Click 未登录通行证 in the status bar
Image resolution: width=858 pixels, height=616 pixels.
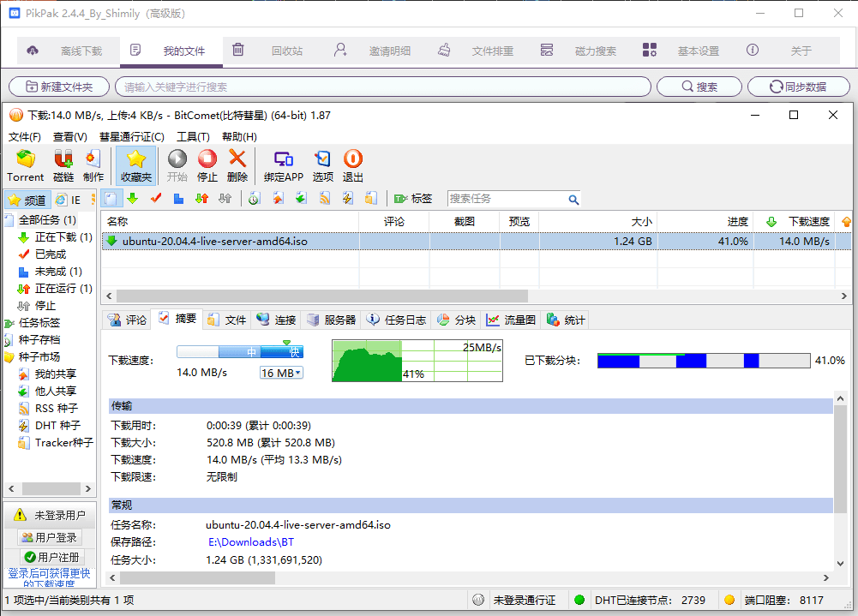pyautogui.click(x=525, y=600)
